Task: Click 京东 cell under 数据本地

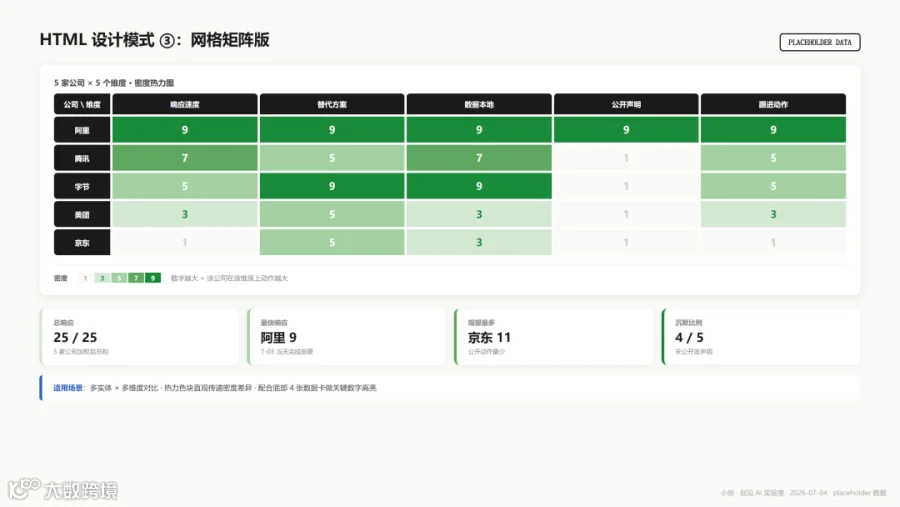Action: [x=479, y=242]
